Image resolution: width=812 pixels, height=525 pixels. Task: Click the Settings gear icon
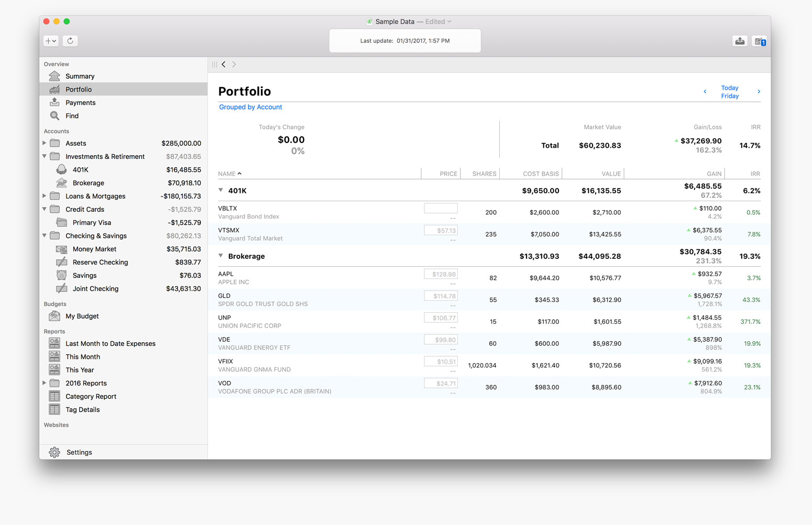(54, 452)
